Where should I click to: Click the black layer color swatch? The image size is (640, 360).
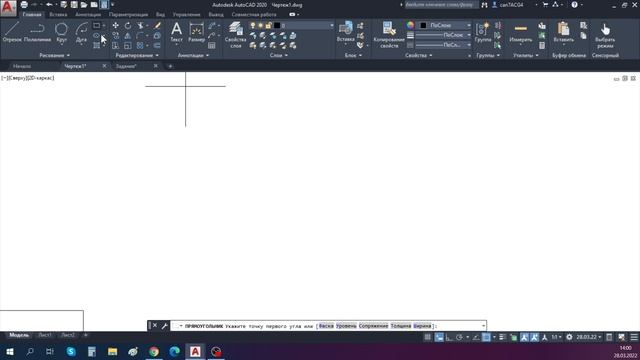[x=277, y=25]
